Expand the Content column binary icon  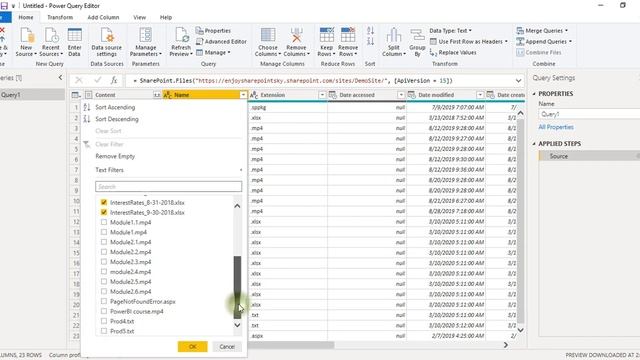157,95
